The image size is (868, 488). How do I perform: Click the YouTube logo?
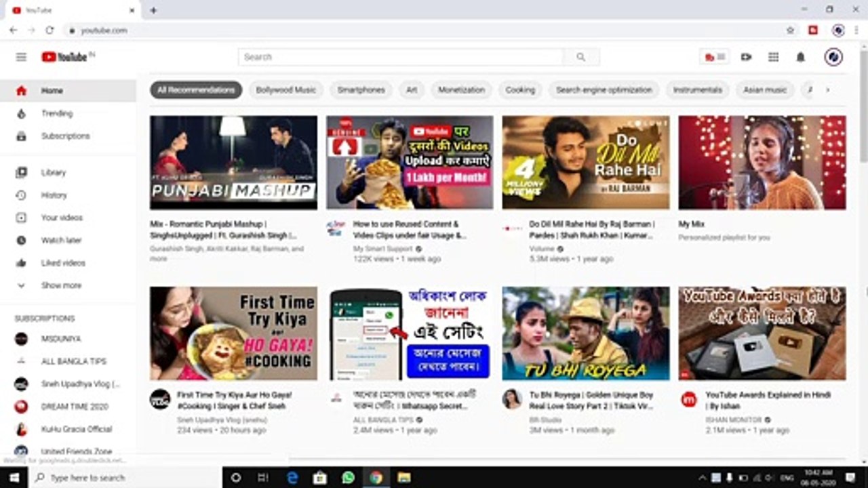65,57
